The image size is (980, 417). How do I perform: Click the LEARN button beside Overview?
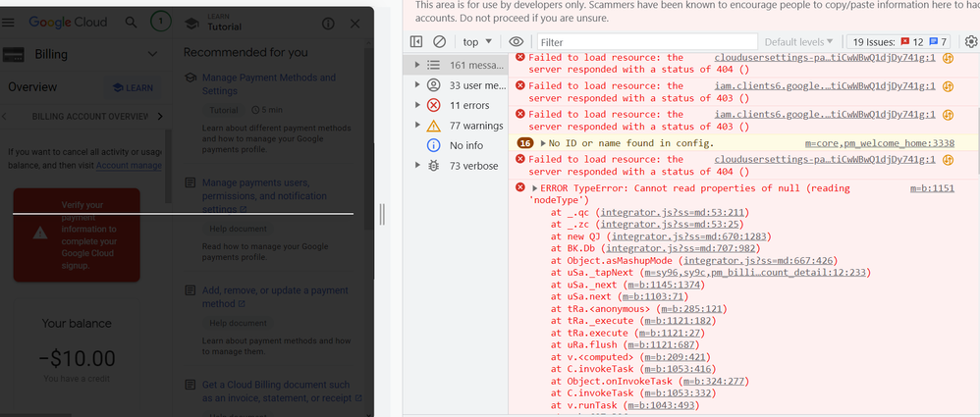pyautogui.click(x=133, y=88)
